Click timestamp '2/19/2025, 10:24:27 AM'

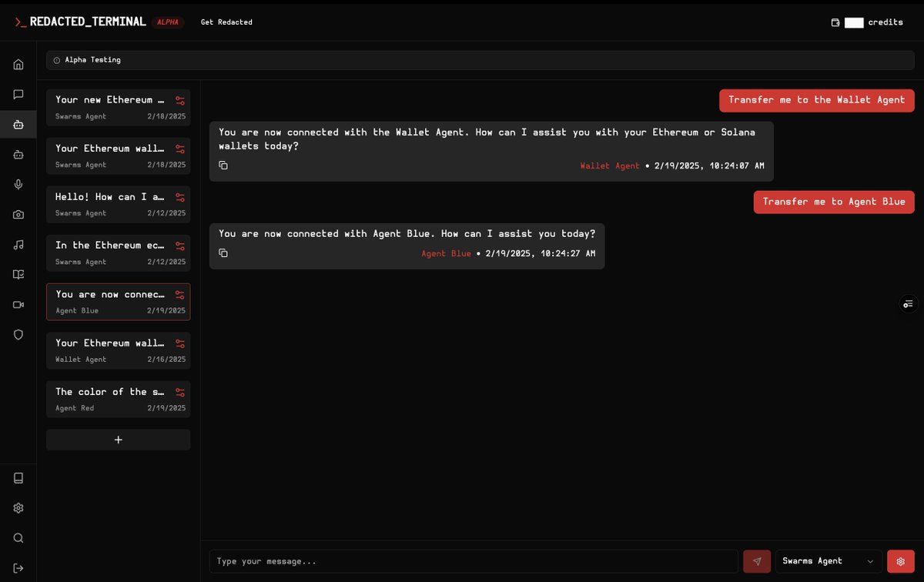click(x=541, y=253)
